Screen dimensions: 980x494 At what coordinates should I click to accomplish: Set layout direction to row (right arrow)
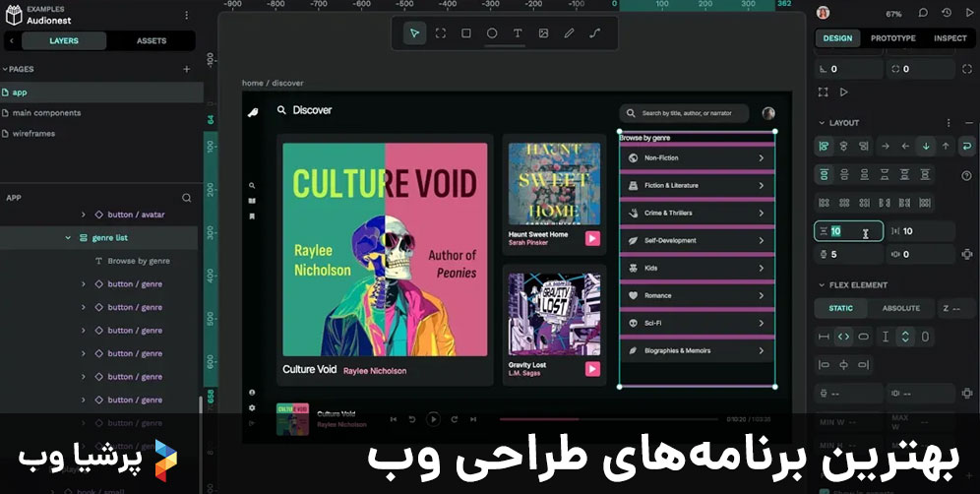tap(885, 146)
